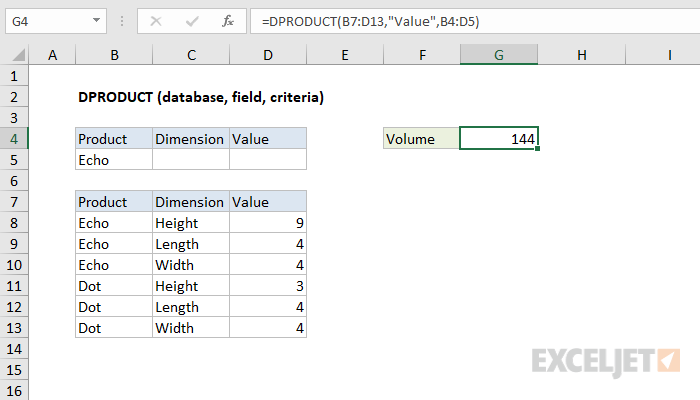Click the Enter checkmark formula bar icon
The height and width of the screenshot is (400, 700).
pyautogui.click(x=192, y=21)
